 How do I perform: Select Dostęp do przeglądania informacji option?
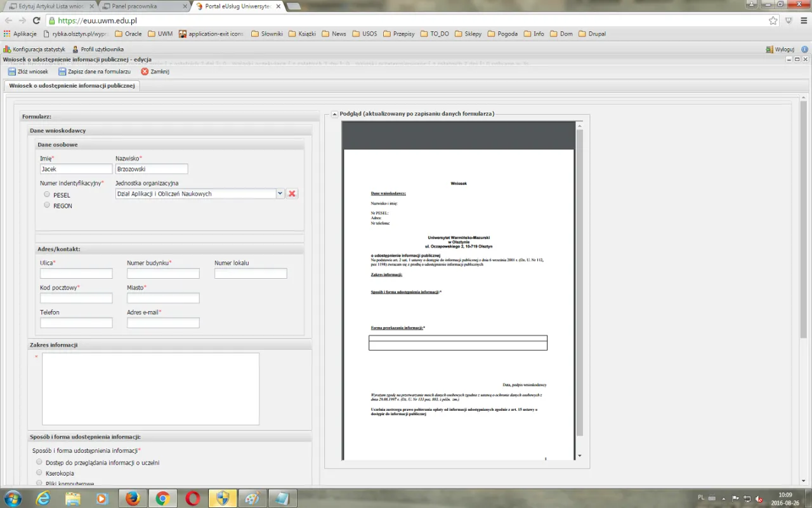(39, 462)
